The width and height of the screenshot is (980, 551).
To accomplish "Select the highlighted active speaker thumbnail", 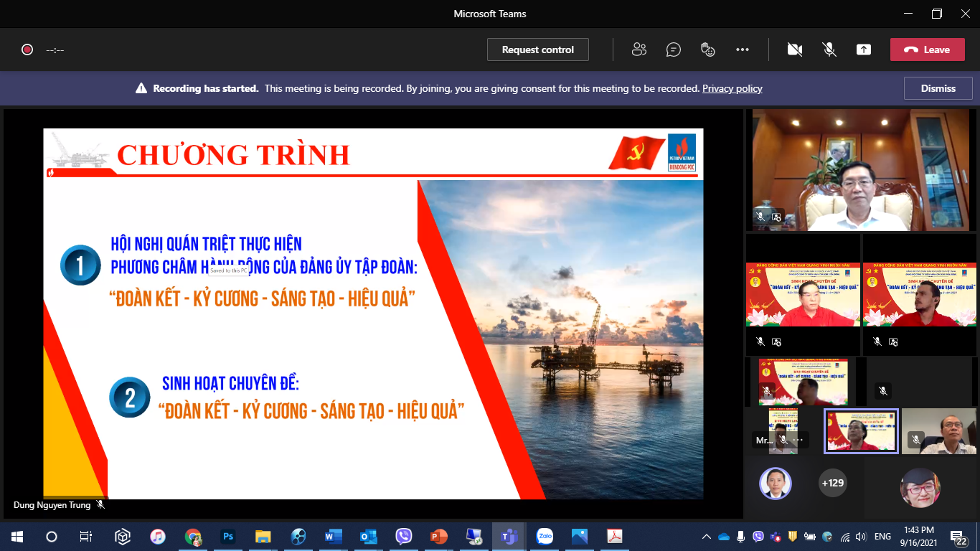I will [x=860, y=431].
